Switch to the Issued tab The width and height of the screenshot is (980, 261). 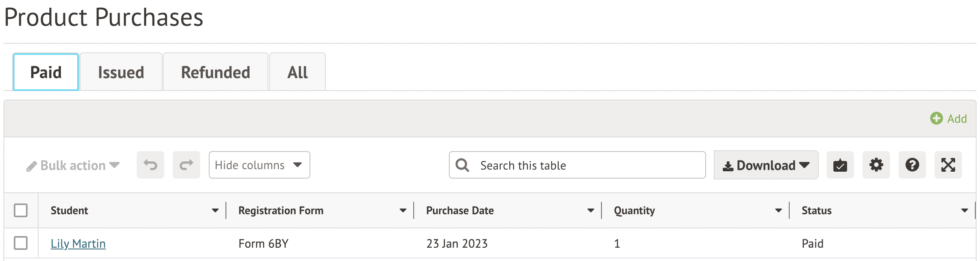[121, 72]
